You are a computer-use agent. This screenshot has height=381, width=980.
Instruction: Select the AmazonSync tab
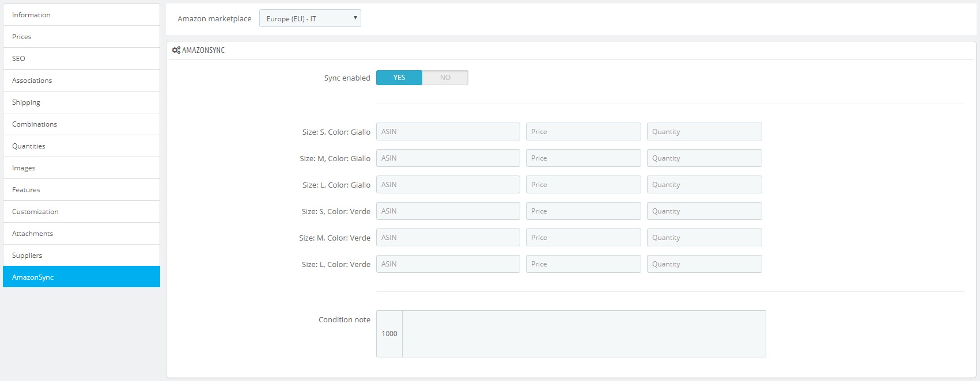point(81,277)
